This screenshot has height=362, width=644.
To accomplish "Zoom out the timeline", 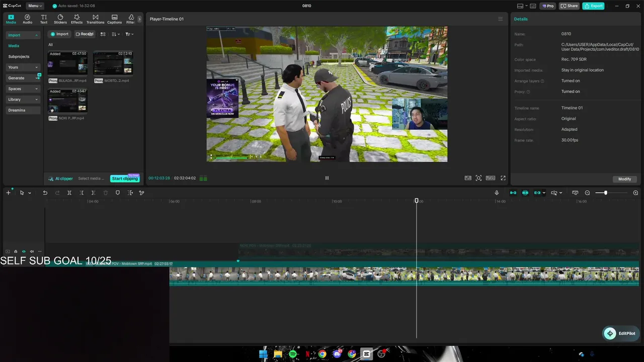I will pyautogui.click(x=587, y=193).
